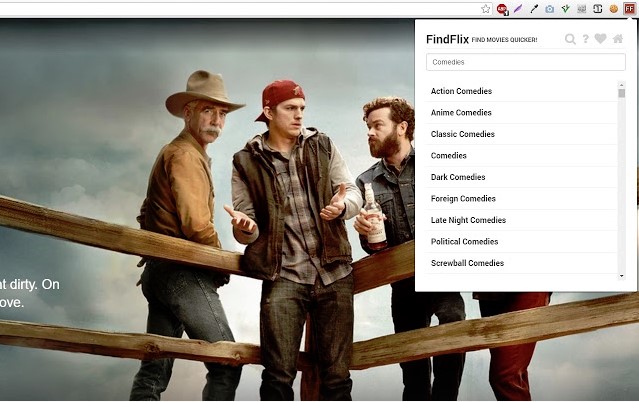This screenshot has height=402, width=639.
Task: Focus the Comedies search input field
Action: click(526, 62)
